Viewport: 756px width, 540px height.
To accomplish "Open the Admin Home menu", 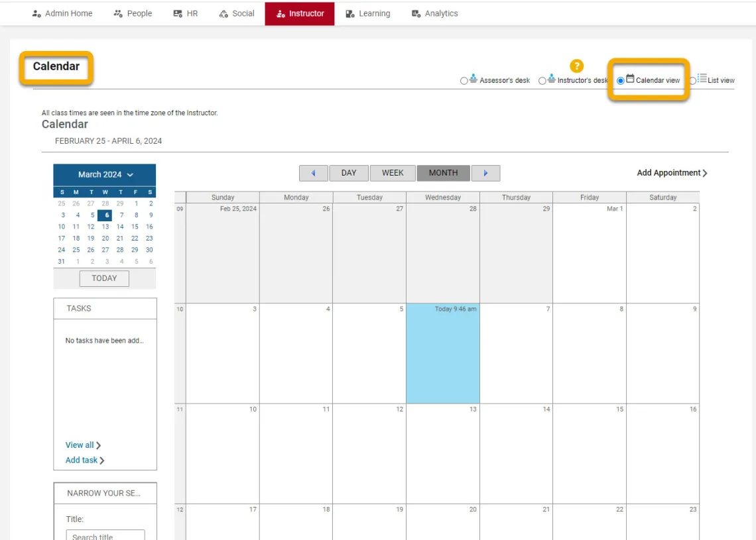I will 62,13.
